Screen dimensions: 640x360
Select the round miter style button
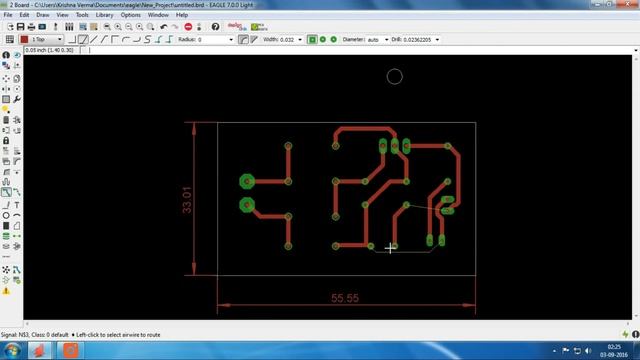243,40
